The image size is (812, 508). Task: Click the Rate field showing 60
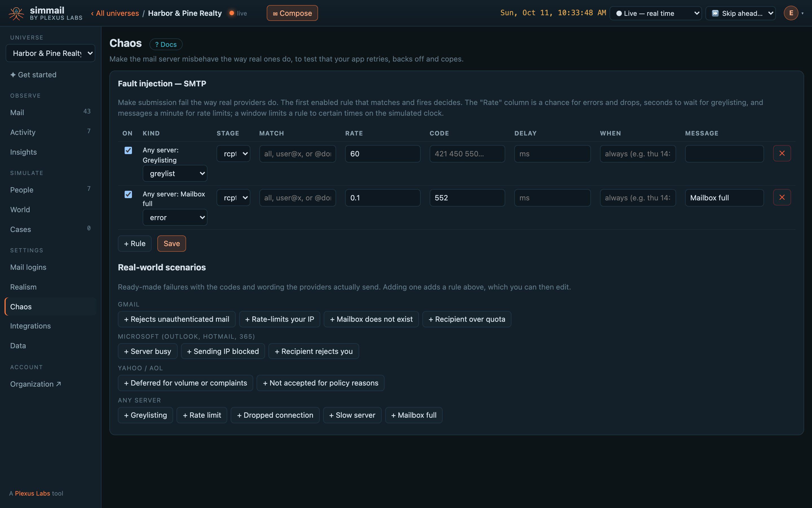click(x=383, y=154)
